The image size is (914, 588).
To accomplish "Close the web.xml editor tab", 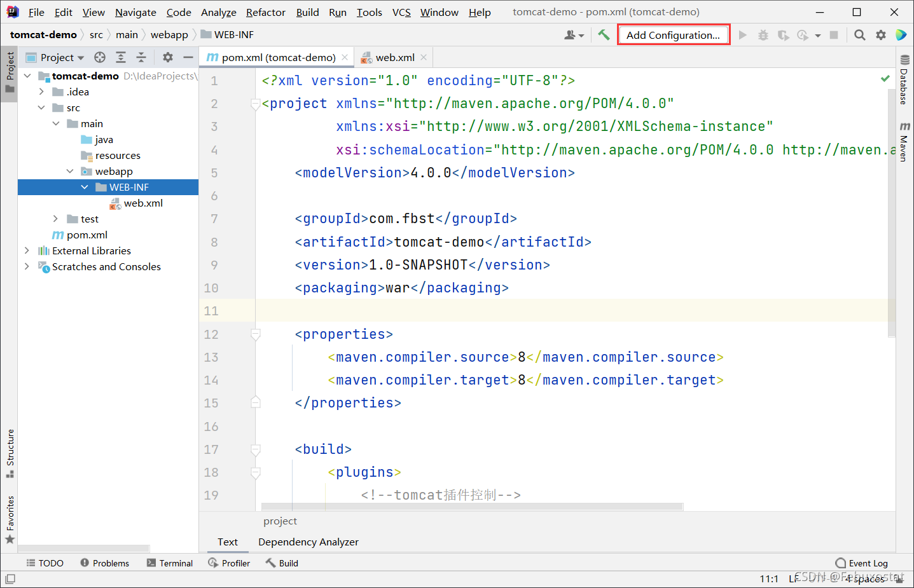I will (x=424, y=57).
